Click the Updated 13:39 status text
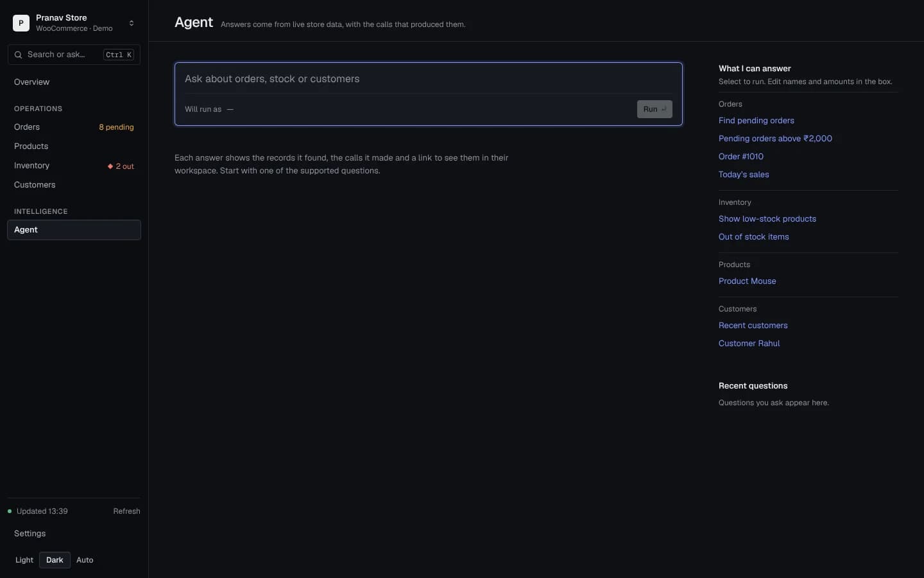Screen dimensions: 924x578 coord(42,511)
